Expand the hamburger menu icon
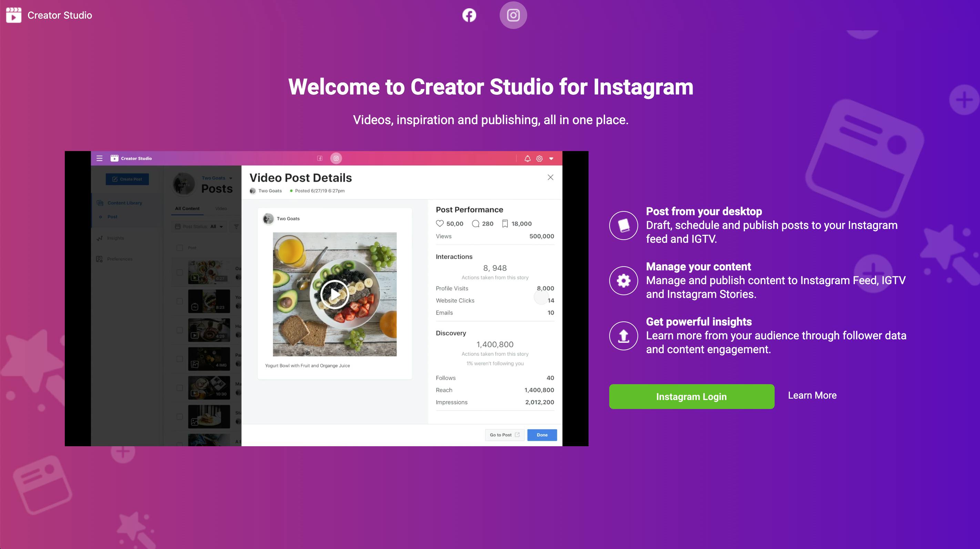This screenshot has height=549, width=980. (x=100, y=158)
